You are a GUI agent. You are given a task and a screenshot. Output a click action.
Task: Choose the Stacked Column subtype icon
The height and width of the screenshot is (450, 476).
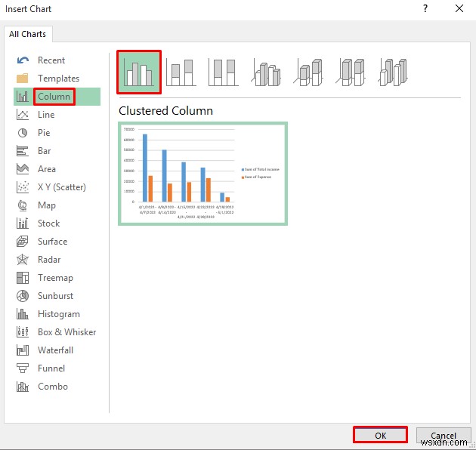point(181,72)
